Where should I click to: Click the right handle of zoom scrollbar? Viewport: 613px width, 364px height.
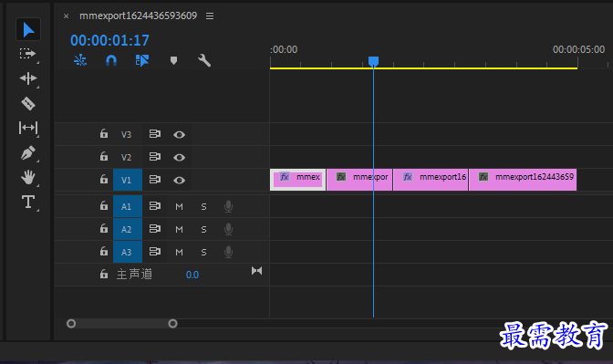click(x=172, y=324)
